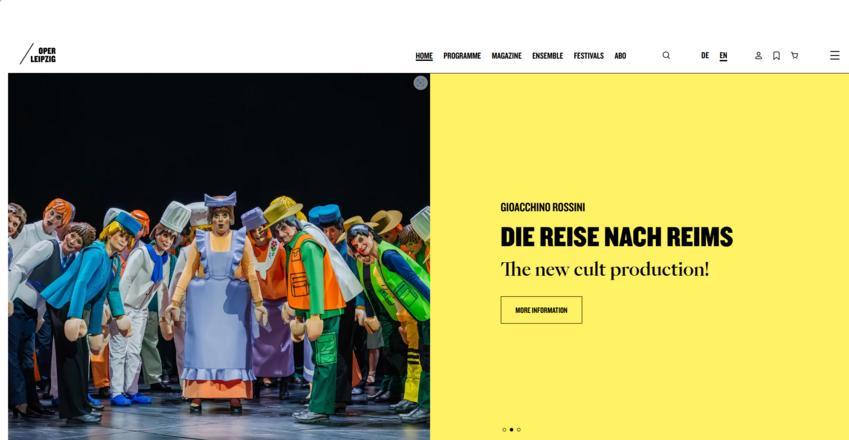Open the bookmark watchlist icon
This screenshot has width=849, height=440.
776,55
